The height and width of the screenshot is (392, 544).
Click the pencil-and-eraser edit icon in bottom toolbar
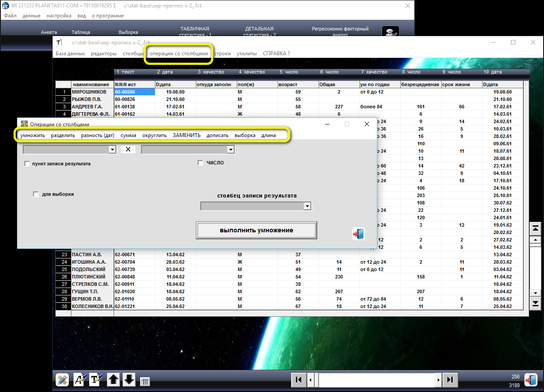click(x=62, y=379)
